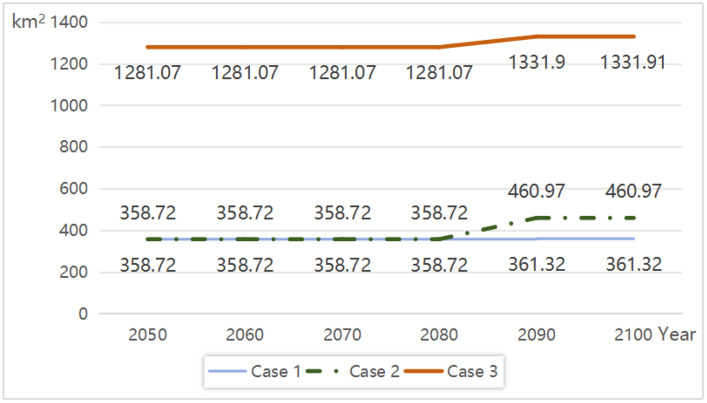Click the km² 1400 y-axis label
Viewport: 707px width, 403px height.
pyautogui.click(x=50, y=21)
